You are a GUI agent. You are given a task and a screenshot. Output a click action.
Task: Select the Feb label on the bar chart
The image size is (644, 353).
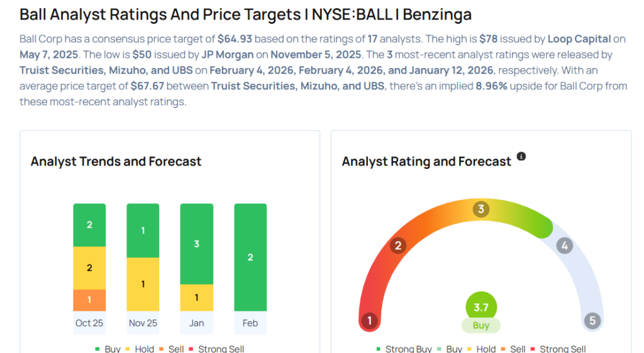(250, 323)
